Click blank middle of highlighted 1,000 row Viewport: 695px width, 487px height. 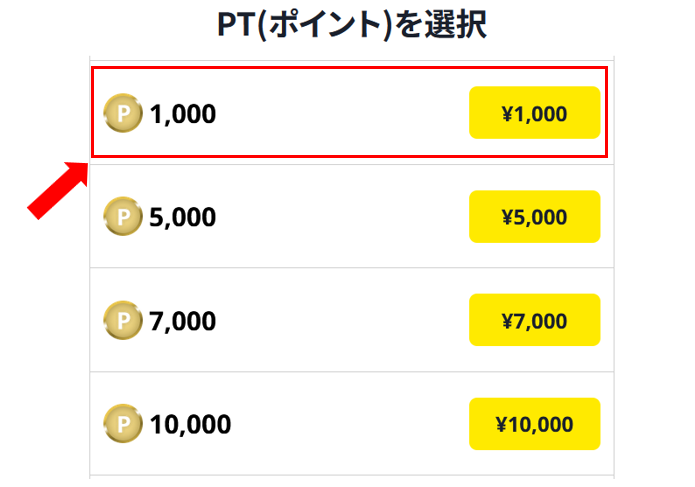click(x=341, y=113)
